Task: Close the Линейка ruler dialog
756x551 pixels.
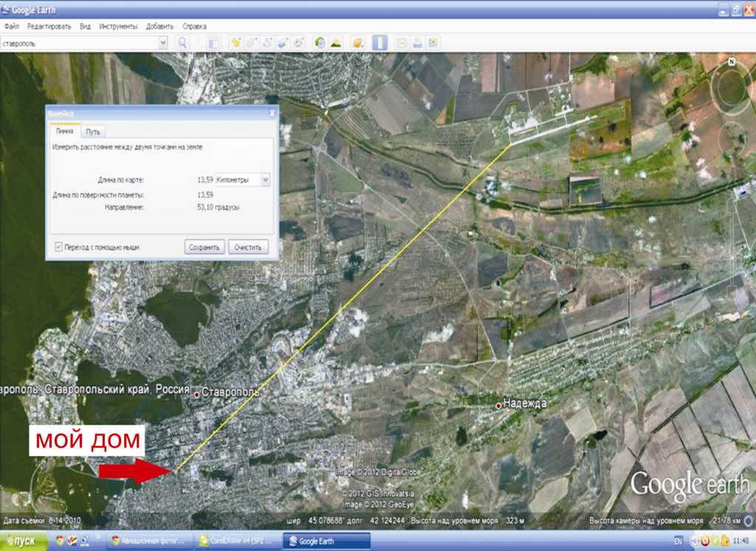Action: (272, 113)
